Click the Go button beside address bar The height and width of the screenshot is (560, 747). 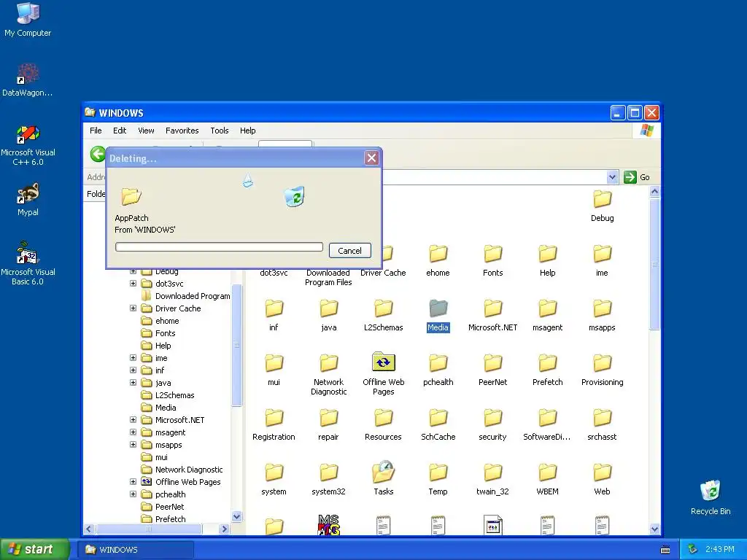(x=637, y=177)
